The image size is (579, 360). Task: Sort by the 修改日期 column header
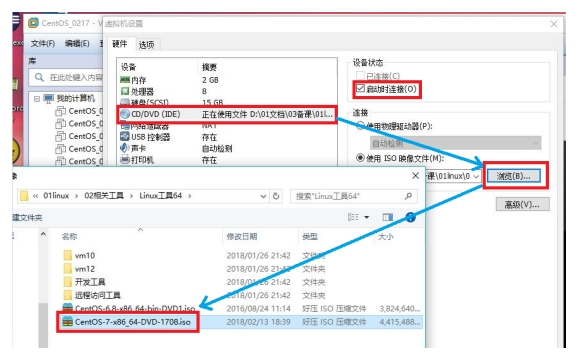pos(242,236)
